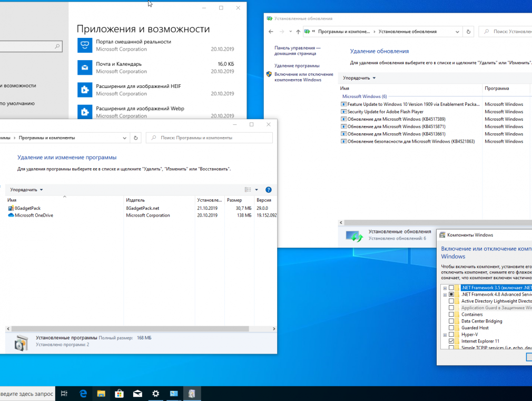
Task: Select the 8GadgetPack program icon
Action: 11,208
